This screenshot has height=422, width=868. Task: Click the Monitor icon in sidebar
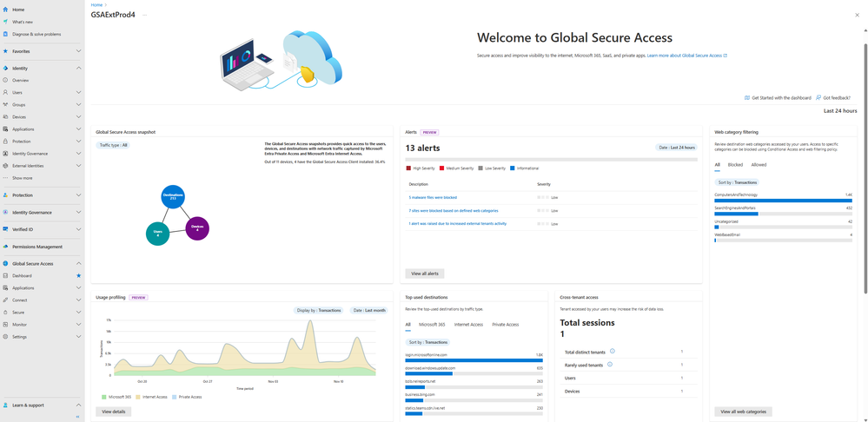click(5, 324)
